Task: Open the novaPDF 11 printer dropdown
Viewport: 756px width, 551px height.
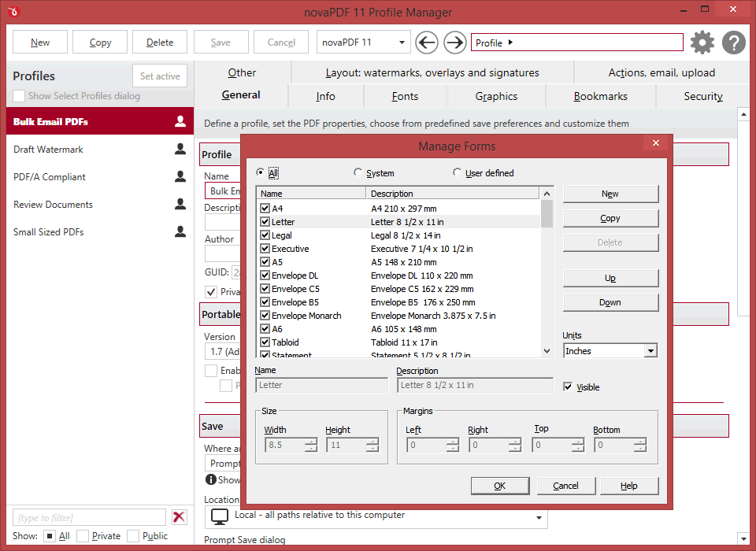Action: point(402,43)
